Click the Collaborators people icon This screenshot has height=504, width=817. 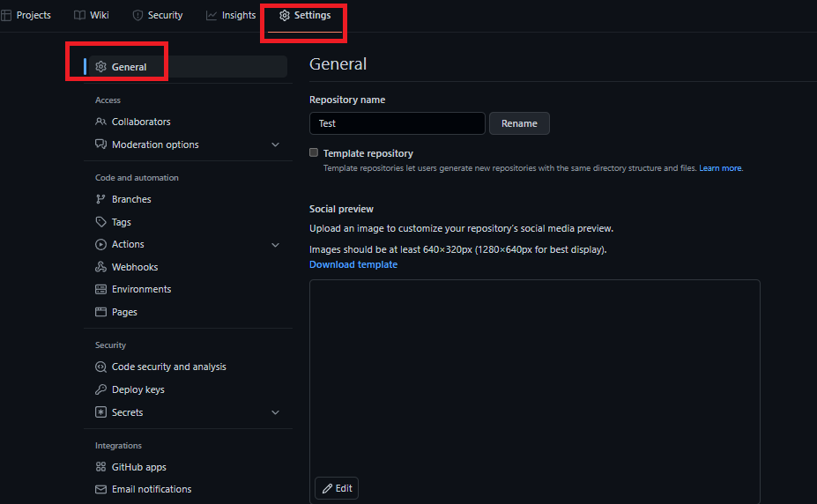(x=100, y=122)
